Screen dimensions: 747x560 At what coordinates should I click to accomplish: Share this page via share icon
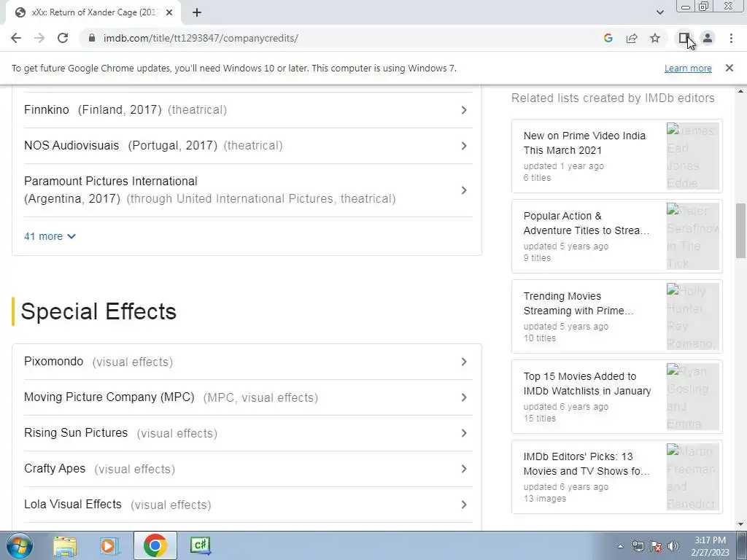pyautogui.click(x=632, y=38)
